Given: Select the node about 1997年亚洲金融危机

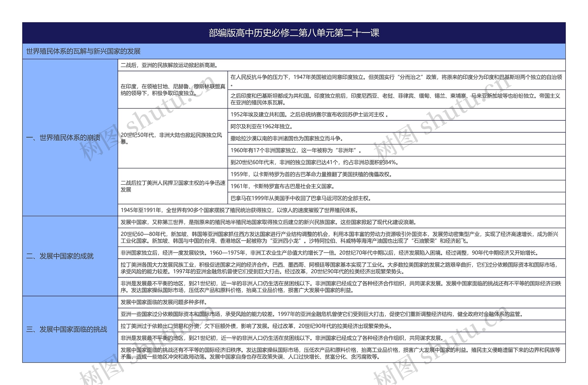Looking at the screenshot, I should click(346, 314).
